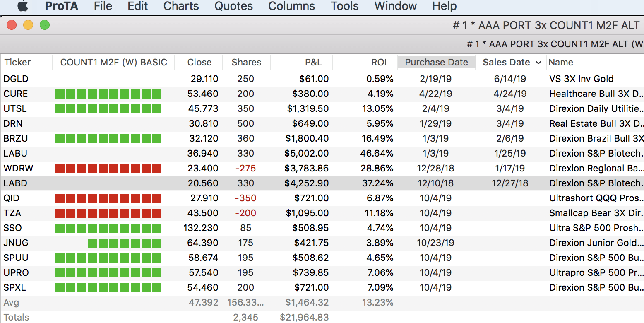Image resolution: width=644 pixels, height=323 pixels.
Task: Click WDRW's red indicator bar
Action: coord(108,169)
